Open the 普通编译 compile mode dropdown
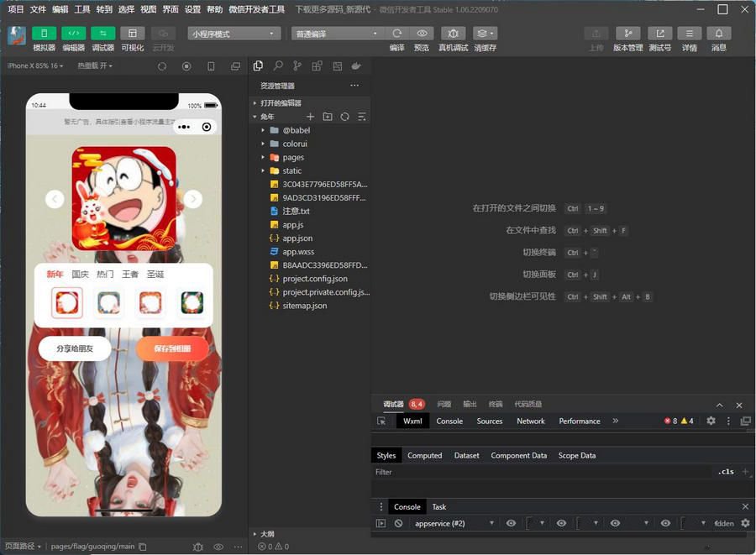 tap(336, 31)
